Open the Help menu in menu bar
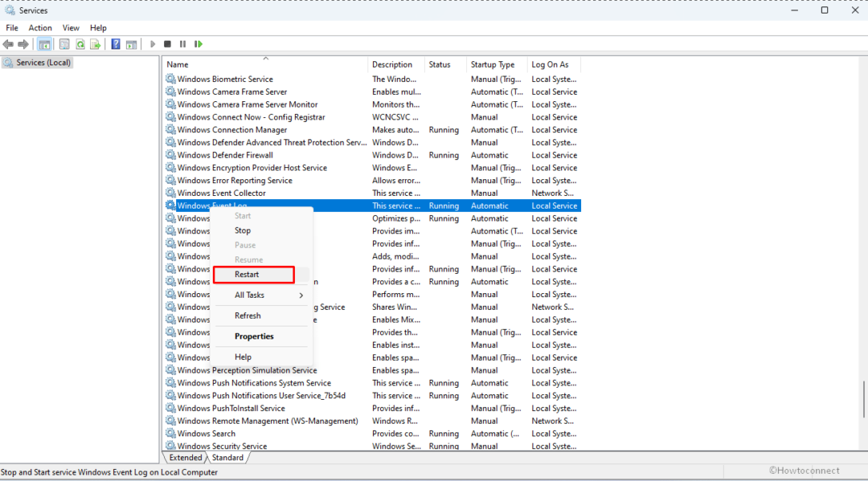Image resolution: width=868 pixels, height=481 pixels. click(98, 28)
